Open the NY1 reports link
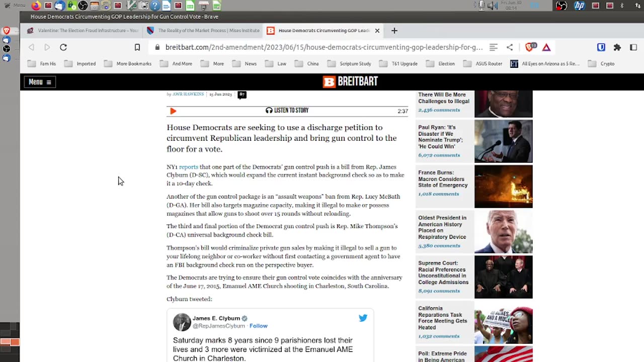This screenshot has height=362, width=644. (x=189, y=167)
